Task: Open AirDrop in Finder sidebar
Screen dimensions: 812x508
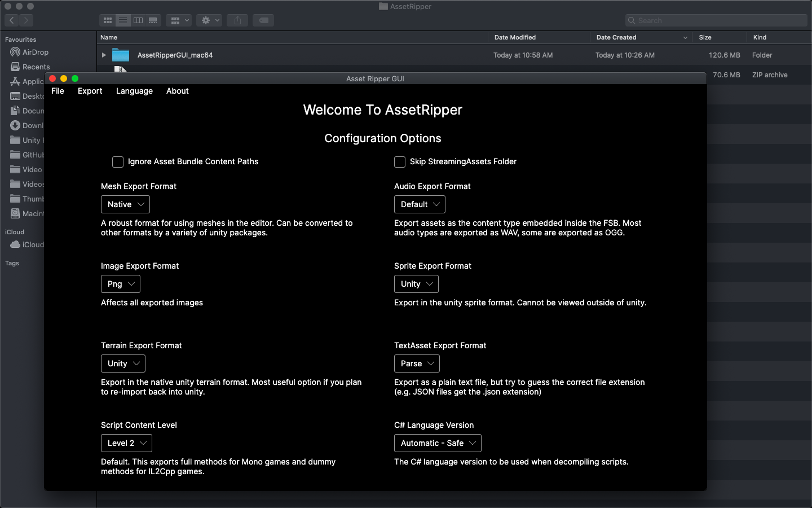Action: coord(29,52)
